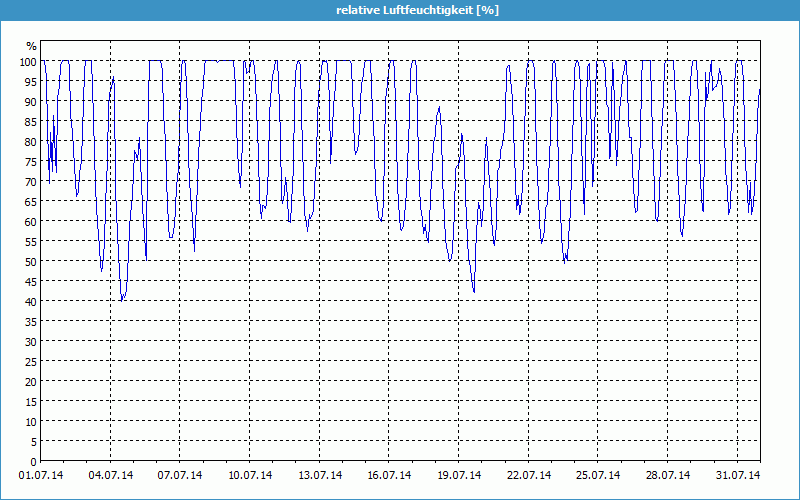Click the 0 label on the y-axis

pos(33,461)
